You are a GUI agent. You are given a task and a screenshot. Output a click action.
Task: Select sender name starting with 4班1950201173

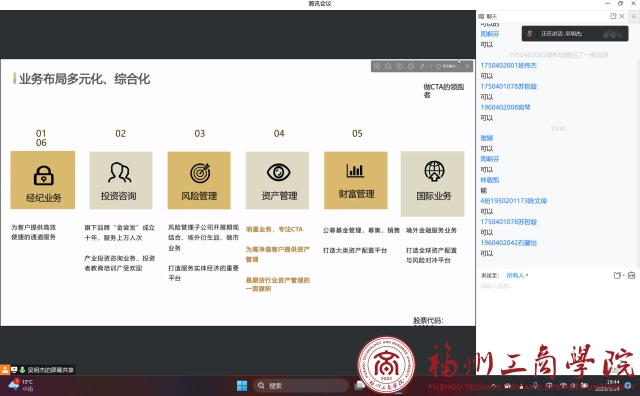513,201
